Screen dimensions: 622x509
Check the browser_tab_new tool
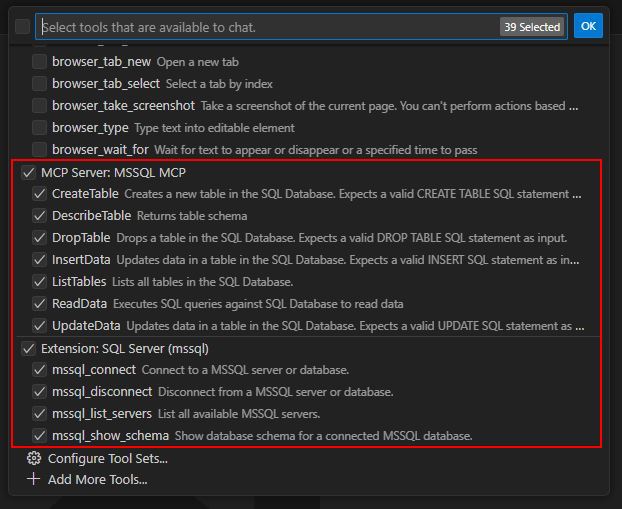[39, 62]
